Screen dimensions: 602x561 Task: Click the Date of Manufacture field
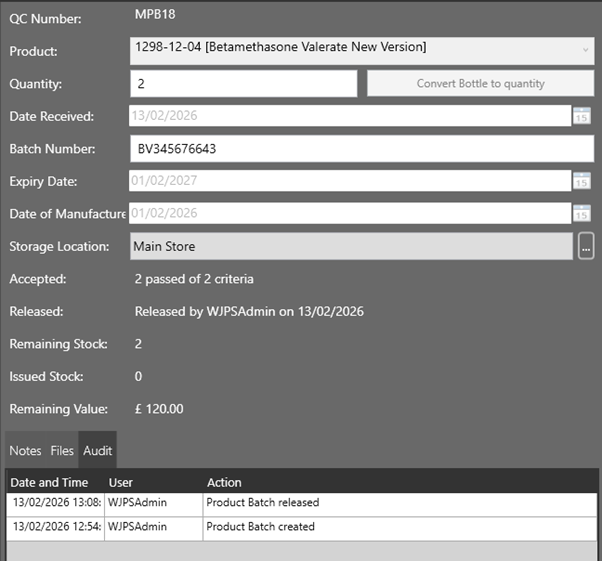(x=350, y=213)
